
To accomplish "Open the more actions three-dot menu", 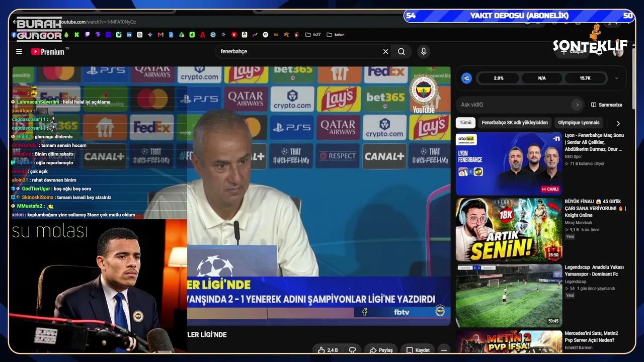I will [x=444, y=350].
